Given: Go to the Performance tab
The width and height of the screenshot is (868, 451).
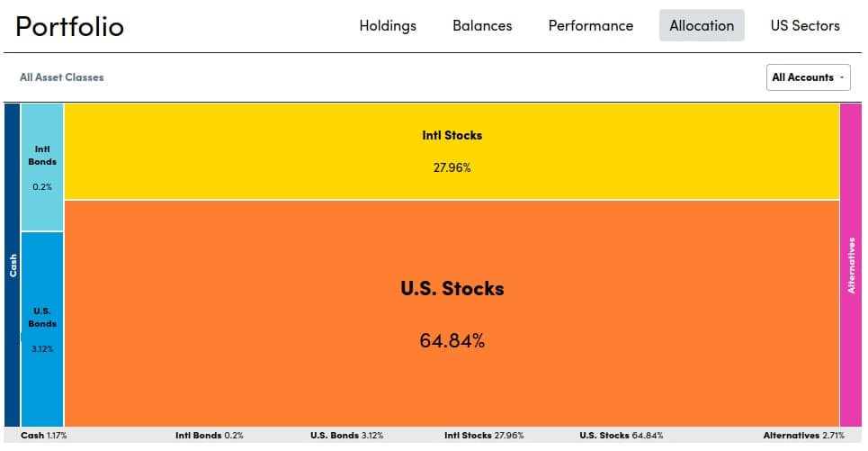Looking at the screenshot, I should pyautogui.click(x=591, y=25).
